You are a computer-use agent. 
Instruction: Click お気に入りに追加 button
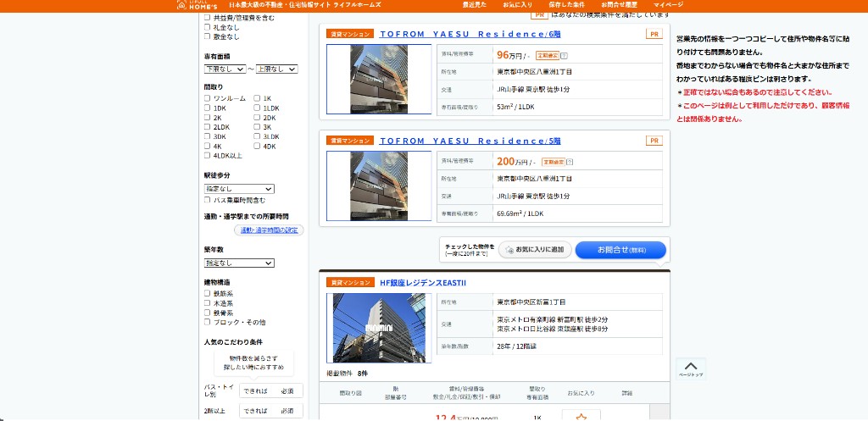(535, 250)
